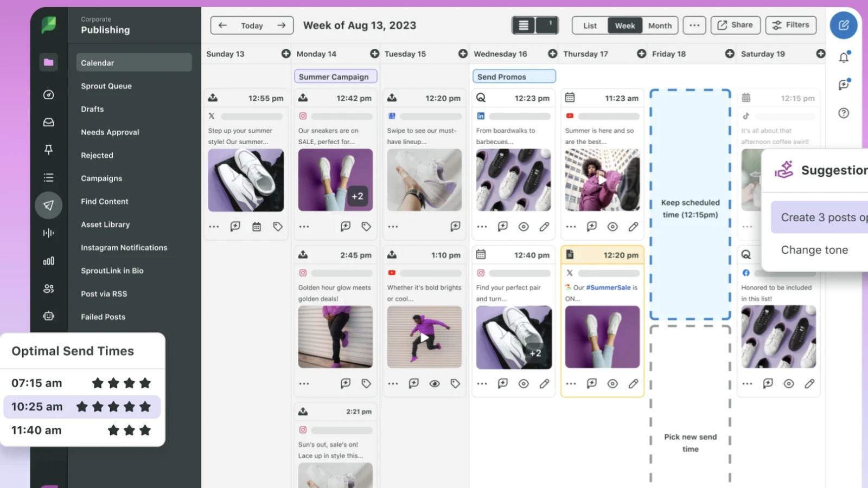Open the folder icon in sidebar
Viewport: 868px width, 488px height.
[x=48, y=62]
